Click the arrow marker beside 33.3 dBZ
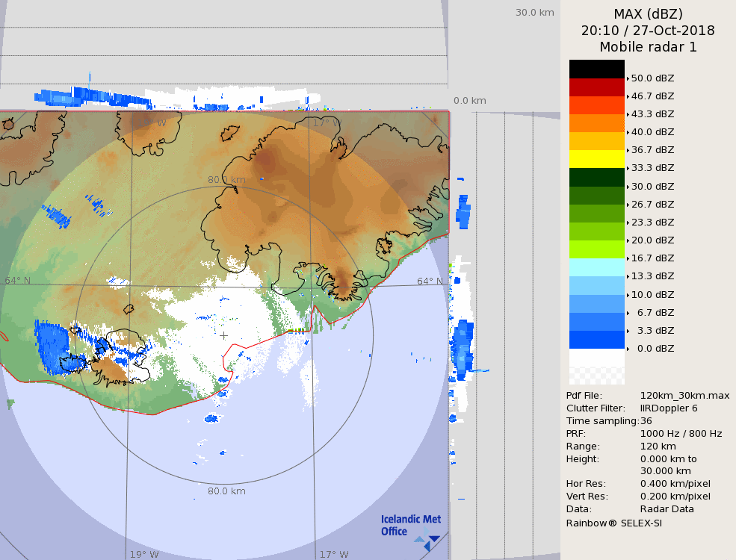This screenshot has width=736, height=560. 628,168
